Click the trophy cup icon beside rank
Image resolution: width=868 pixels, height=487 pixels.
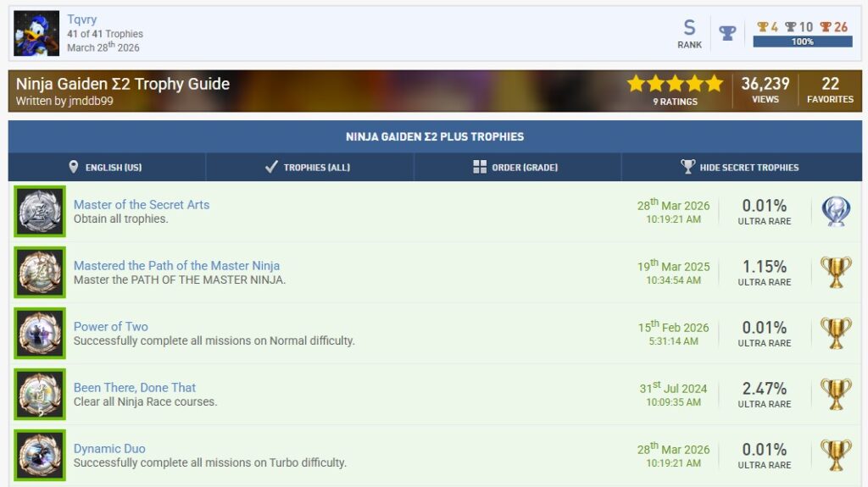(x=727, y=33)
